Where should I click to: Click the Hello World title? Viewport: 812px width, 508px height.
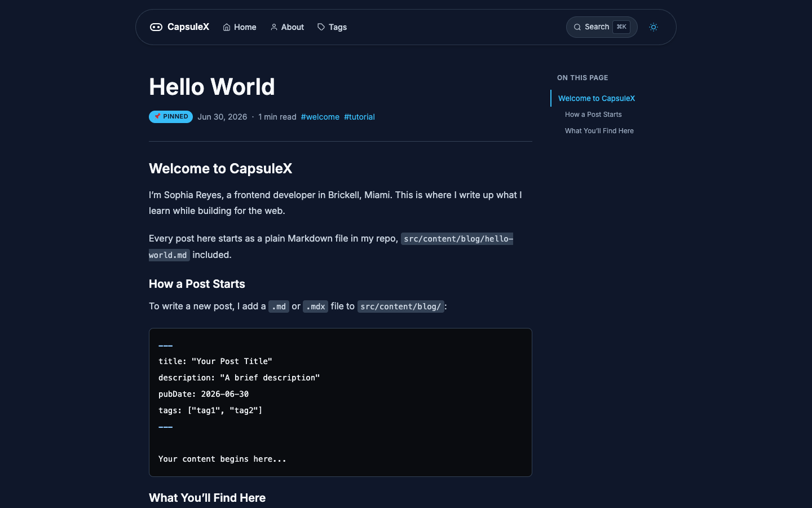pyautogui.click(x=212, y=87)
